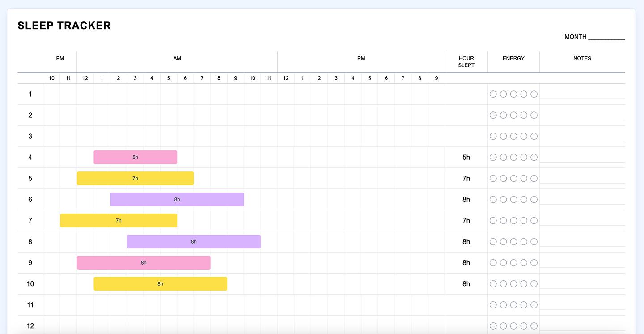
Task: Click the notes line for day 8
Action: click(582, 241)
